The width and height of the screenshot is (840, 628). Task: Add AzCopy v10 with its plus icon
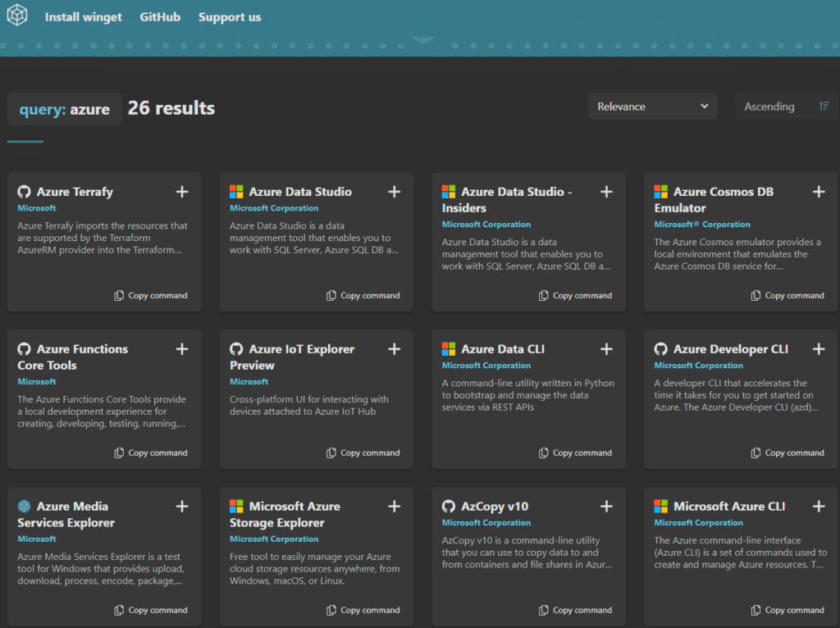(606, 507)
